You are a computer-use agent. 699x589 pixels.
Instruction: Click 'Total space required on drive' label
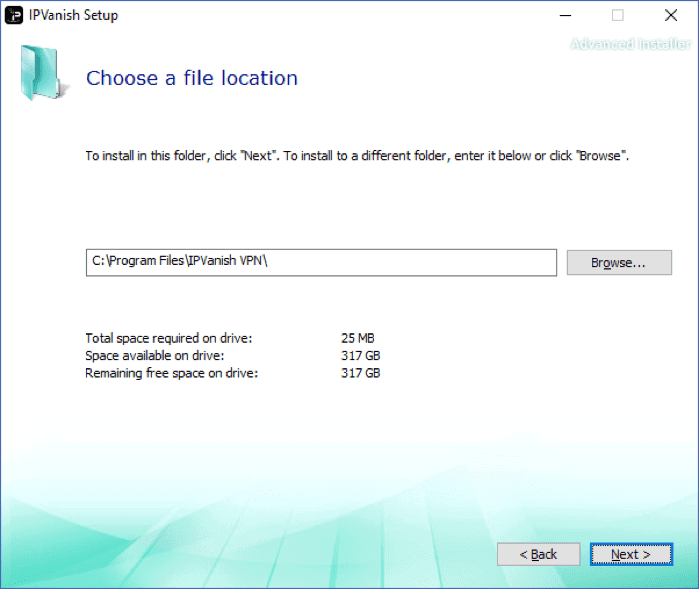[168, 338]
